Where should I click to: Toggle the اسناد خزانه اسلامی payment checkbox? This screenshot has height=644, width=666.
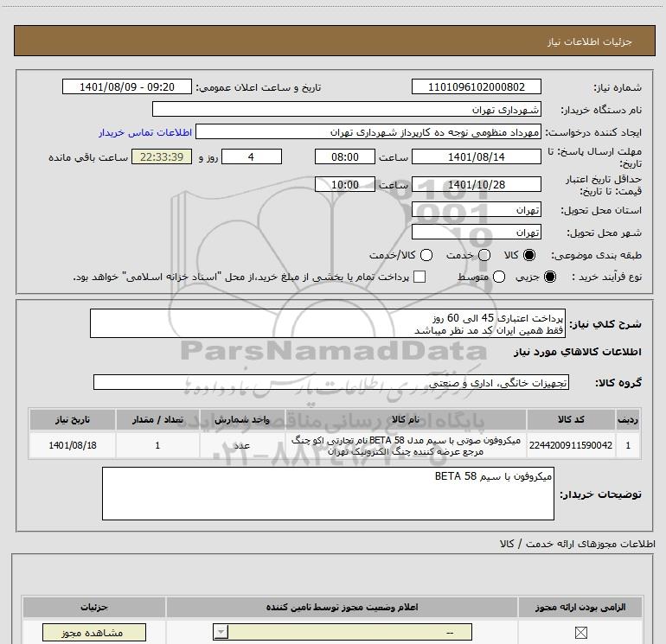coord(419,277)
